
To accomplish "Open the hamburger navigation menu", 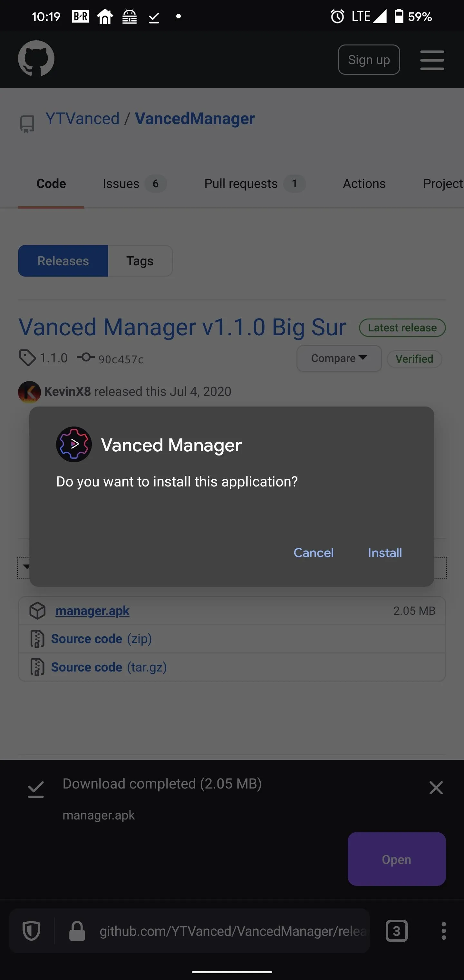I will 432,60.
